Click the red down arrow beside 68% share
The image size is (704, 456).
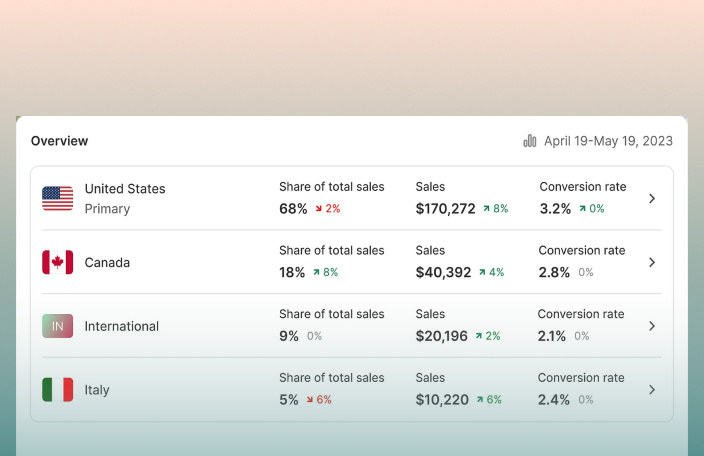[x=318, y=209]
